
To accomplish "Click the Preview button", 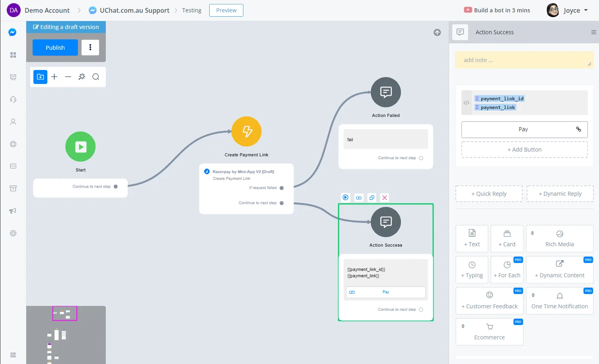I will [226, 10].
